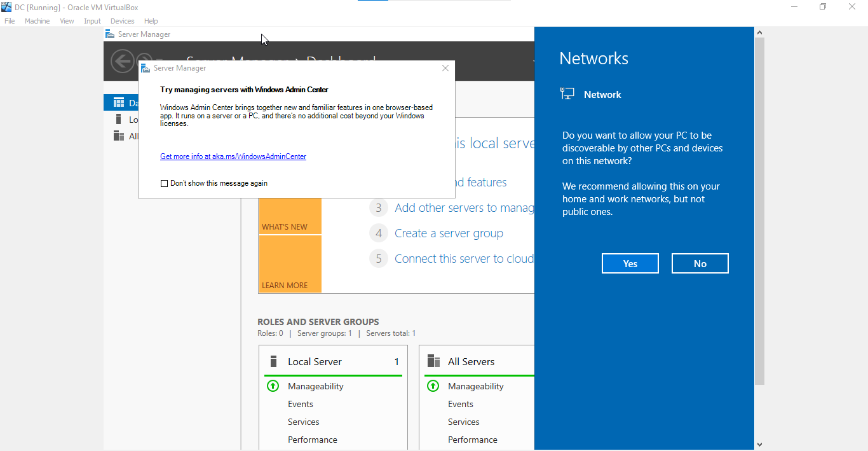Open the VirtualBox File menu

coord(10,21)
